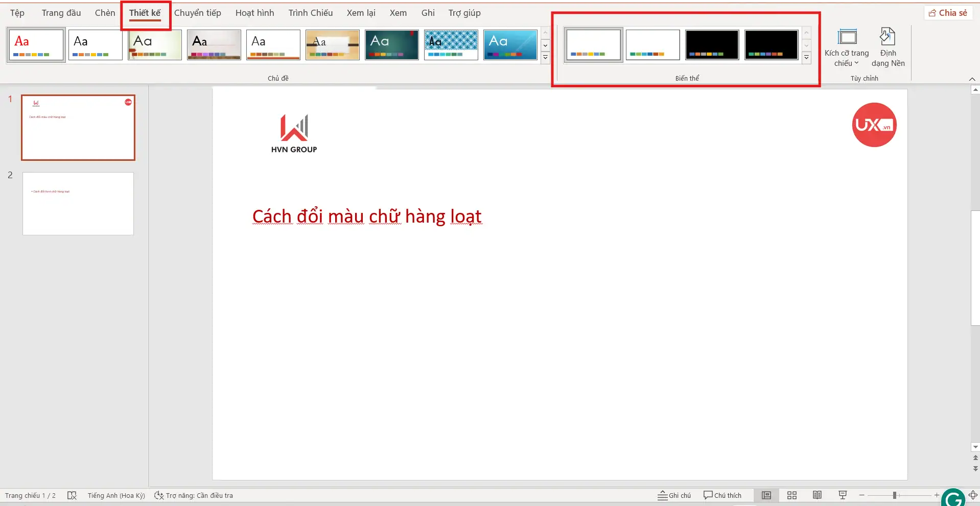The height and width of the screenshot is (506, 980).
Task: Click the Chia sẻ button
Action: click(948, 12)
